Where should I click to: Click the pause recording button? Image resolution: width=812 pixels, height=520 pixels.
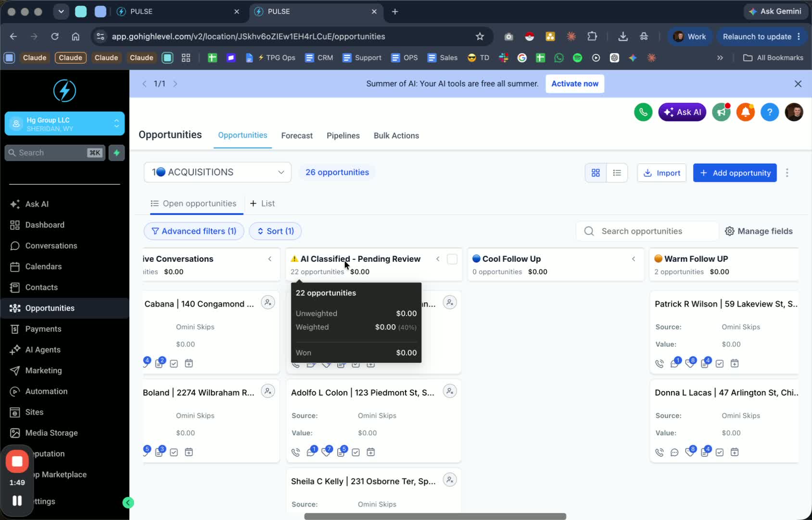17,501
